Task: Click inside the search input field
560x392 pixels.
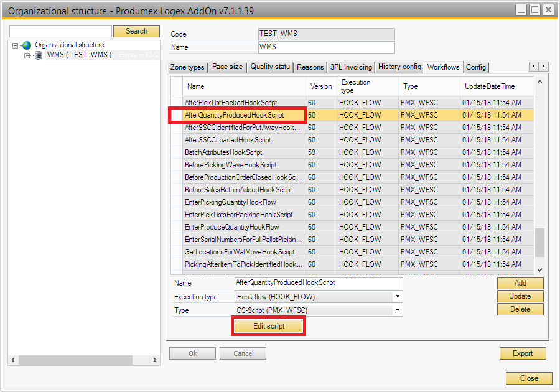Action: (60, 30)
